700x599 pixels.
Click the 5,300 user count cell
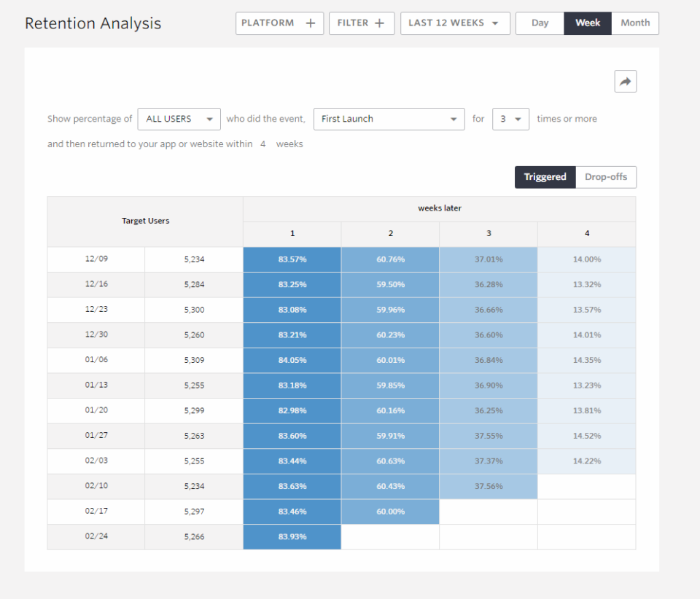click(x=194, y=310)
